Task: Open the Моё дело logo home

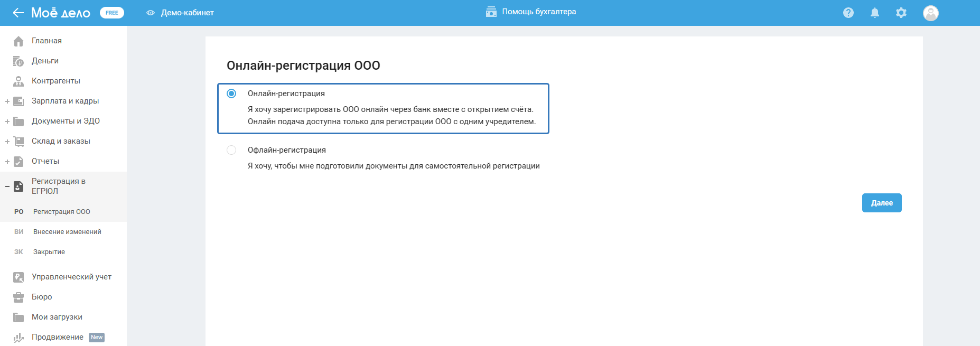Action: click(x=61, y=13)
